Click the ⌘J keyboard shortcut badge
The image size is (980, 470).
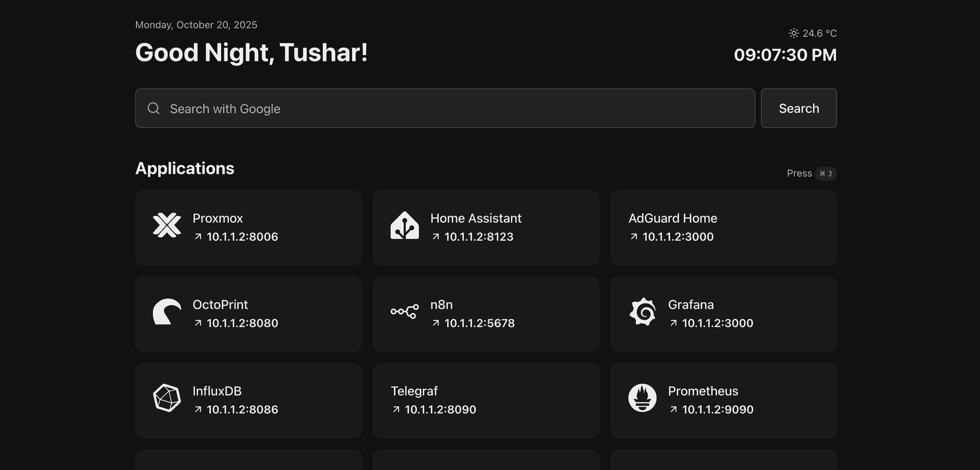825,173
